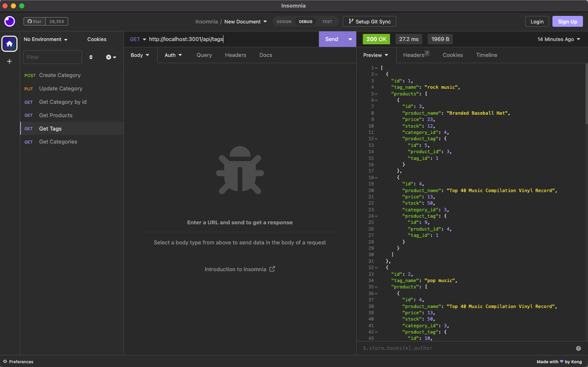Switch to the Timeline response tab
Viewport: 588px width, 367px height.
click(486, 55)
